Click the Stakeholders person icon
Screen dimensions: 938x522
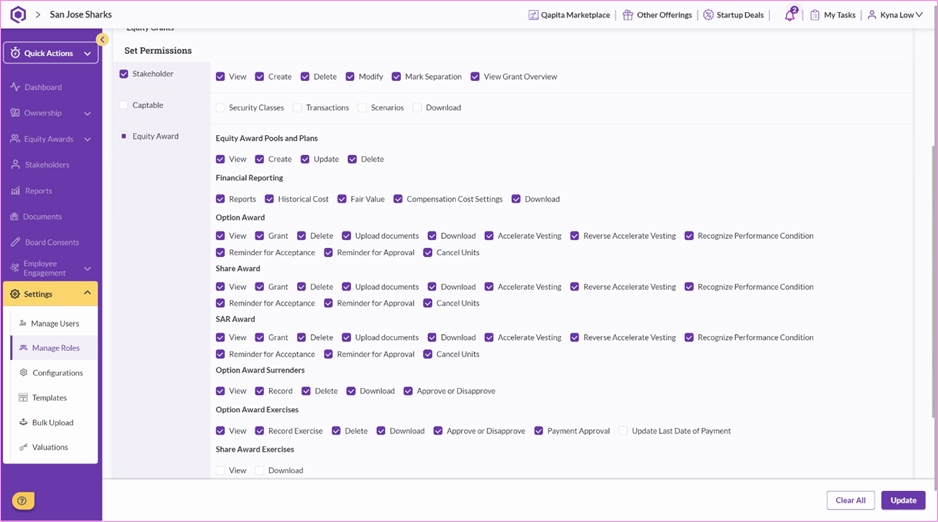(x=15, y=164)
